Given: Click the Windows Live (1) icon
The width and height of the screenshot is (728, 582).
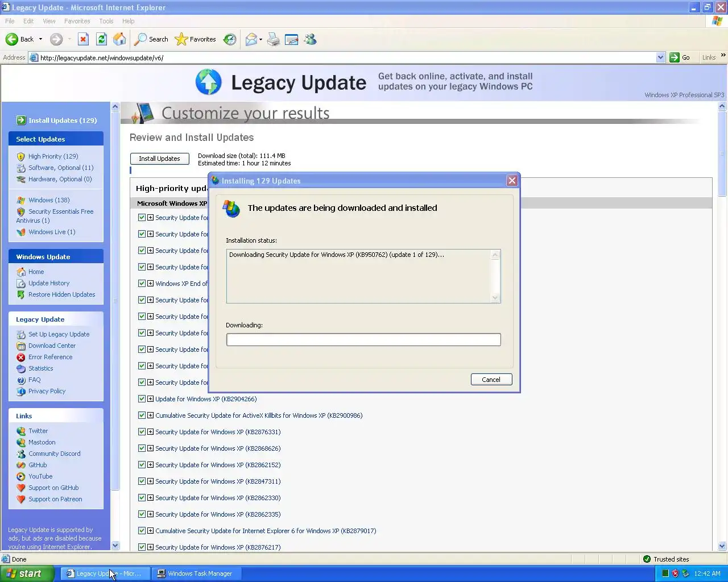Looking at the screenshot, I should pyautogui.click(x=21, y=232).
